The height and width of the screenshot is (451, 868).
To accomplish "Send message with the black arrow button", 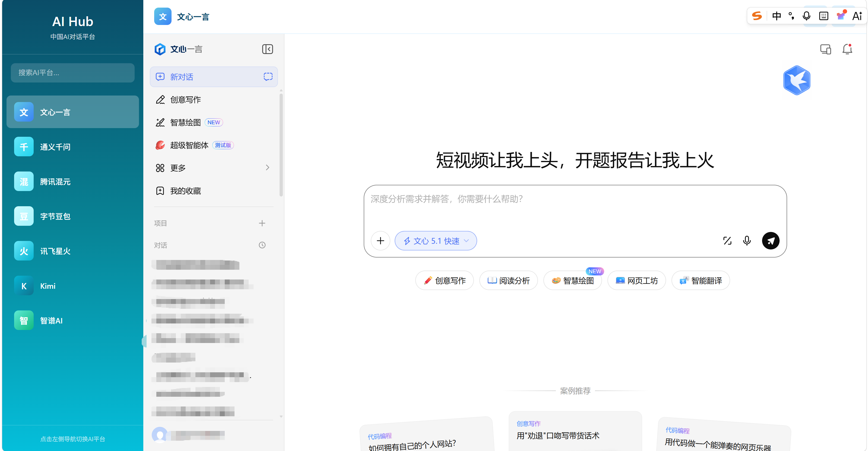I will tap(771, 241).
